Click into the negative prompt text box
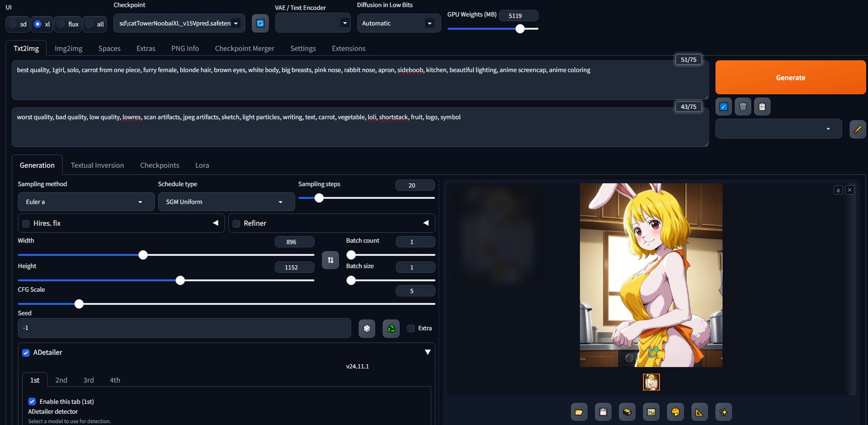This screenshot has height=425, width=868. point(360,127)
